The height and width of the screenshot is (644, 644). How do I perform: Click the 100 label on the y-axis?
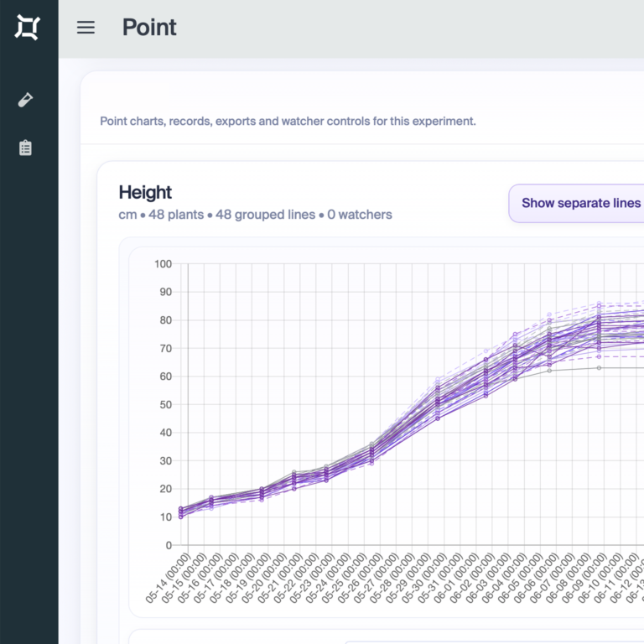point(163,264)
